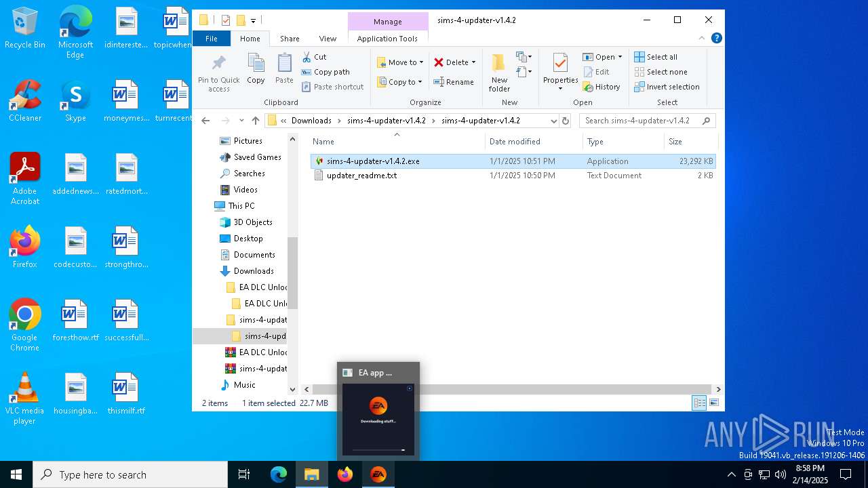This screenshot has height=488, width=868.
Task: Sort by Type column header
Action: tap(623, 142)
